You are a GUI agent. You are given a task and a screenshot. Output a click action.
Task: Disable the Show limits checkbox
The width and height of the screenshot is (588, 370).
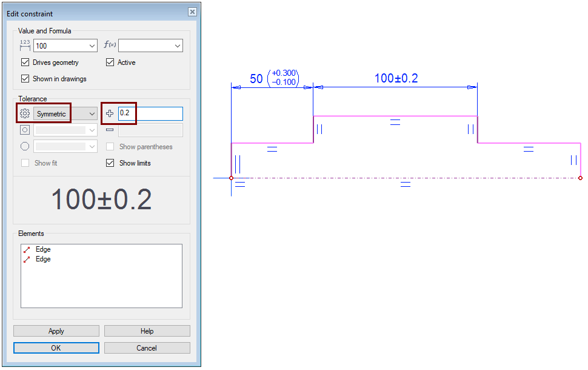click(x=110, y=163)
